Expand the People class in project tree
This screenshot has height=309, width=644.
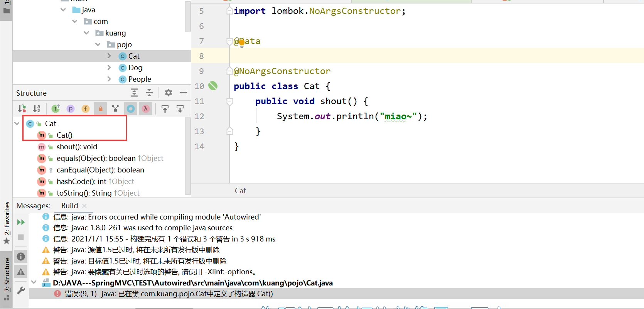109,79
